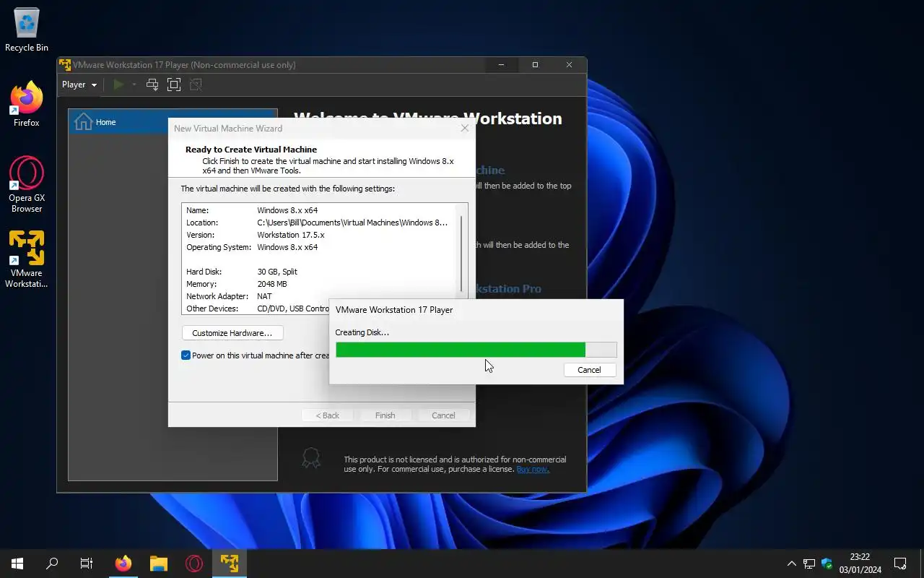Select the Network Adapter NAT value
The image size is (924, 578).
(x=264, y=296)
